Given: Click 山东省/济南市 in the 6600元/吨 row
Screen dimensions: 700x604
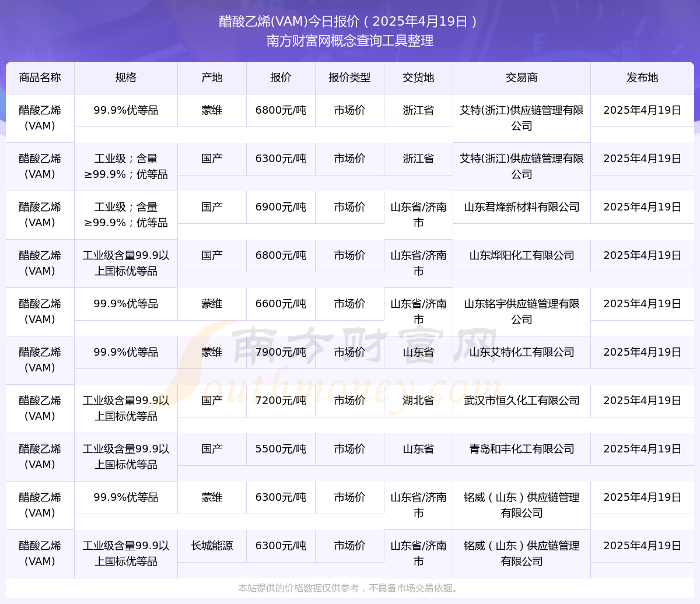Looking at the screenshot, I should (418, 311).
